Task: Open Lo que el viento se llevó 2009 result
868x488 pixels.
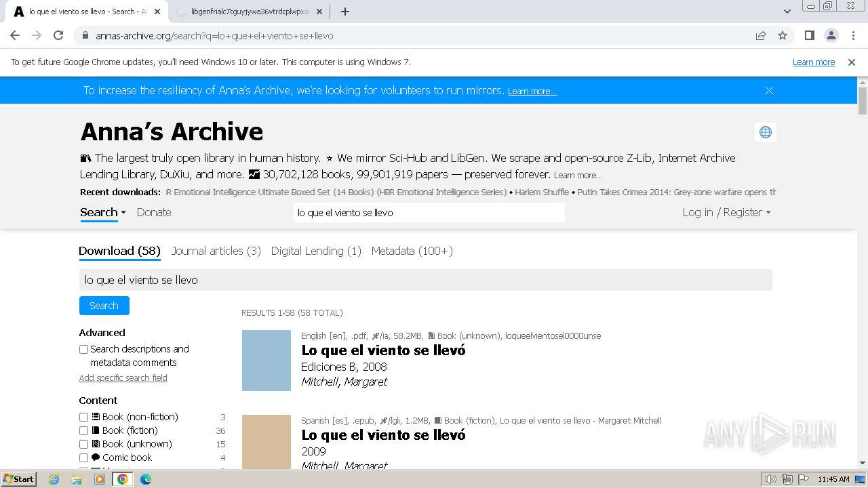Action: pos(383,435)
